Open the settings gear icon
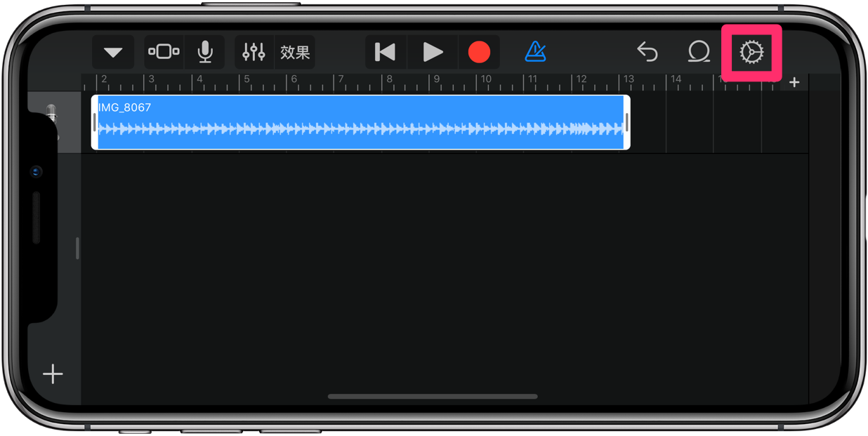Viewport: 868px width, 436px height. click(x=751, y=52)
